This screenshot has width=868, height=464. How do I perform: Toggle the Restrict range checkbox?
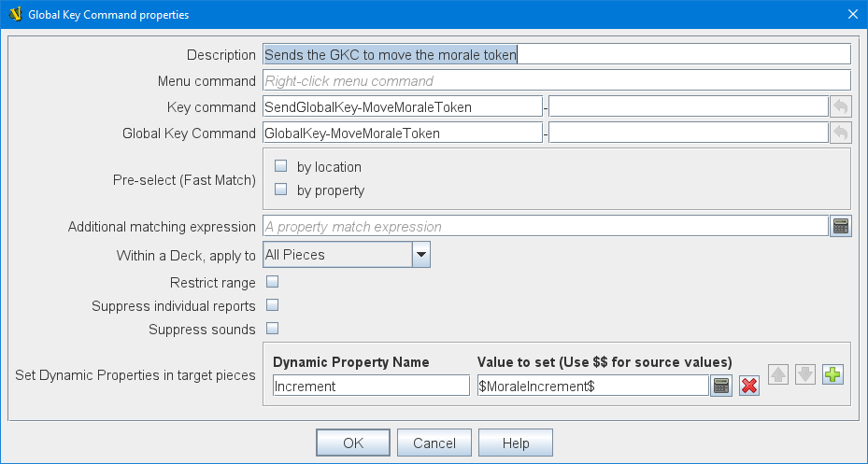click(x=273, y=282)
